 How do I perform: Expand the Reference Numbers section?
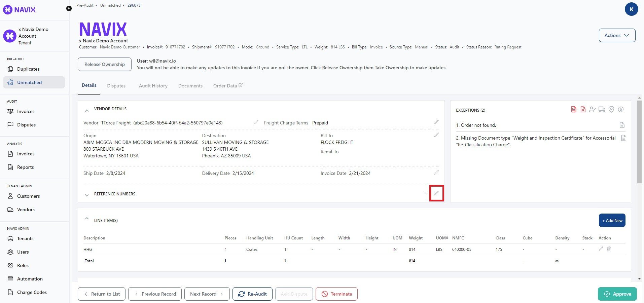87,195
